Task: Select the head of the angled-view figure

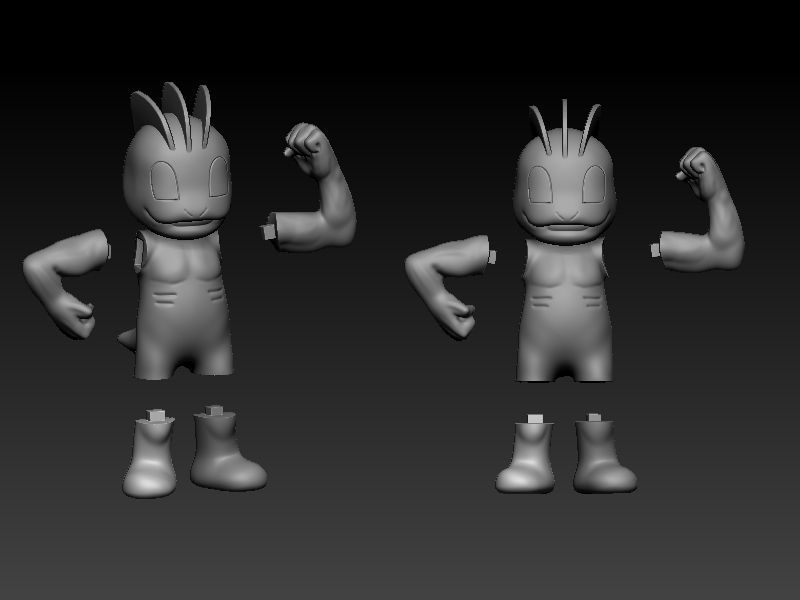Action: [x=177, y=176]
